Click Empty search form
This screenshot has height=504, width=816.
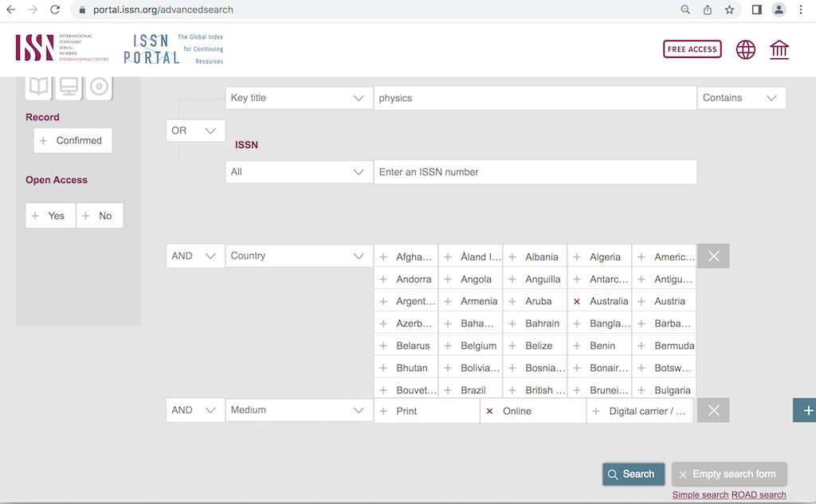tap(728, 474)
